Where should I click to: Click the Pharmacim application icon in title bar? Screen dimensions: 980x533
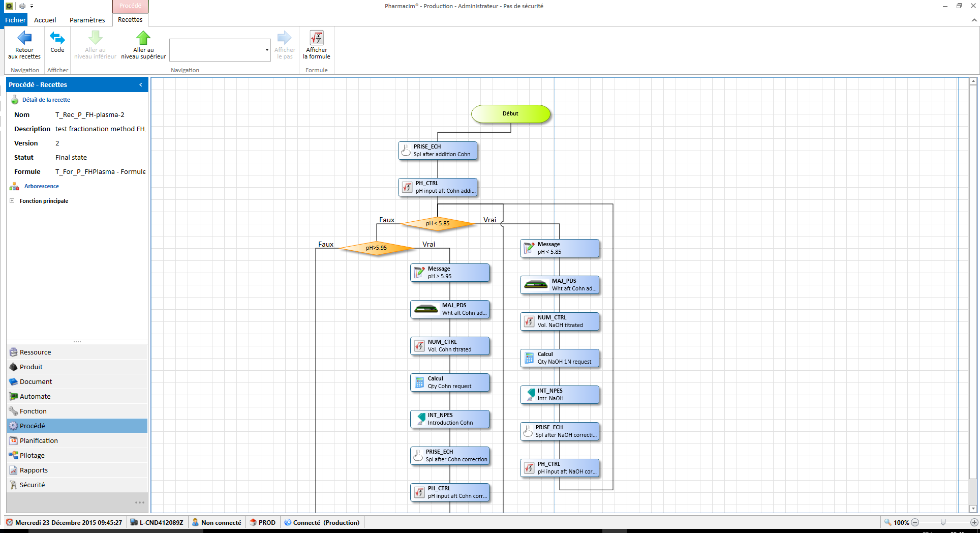pyautogui.click(x=9, y=6)
